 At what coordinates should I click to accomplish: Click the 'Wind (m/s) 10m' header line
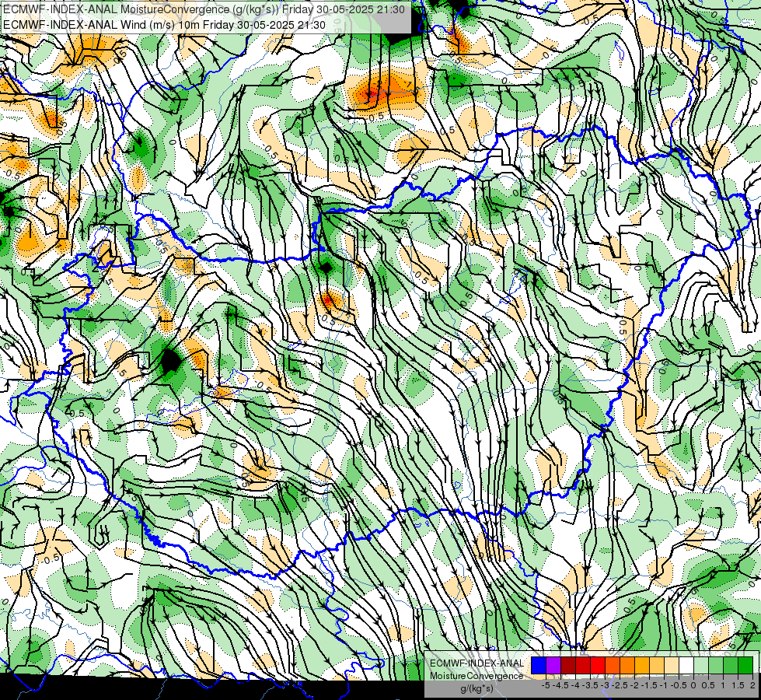tap(164, 25)
